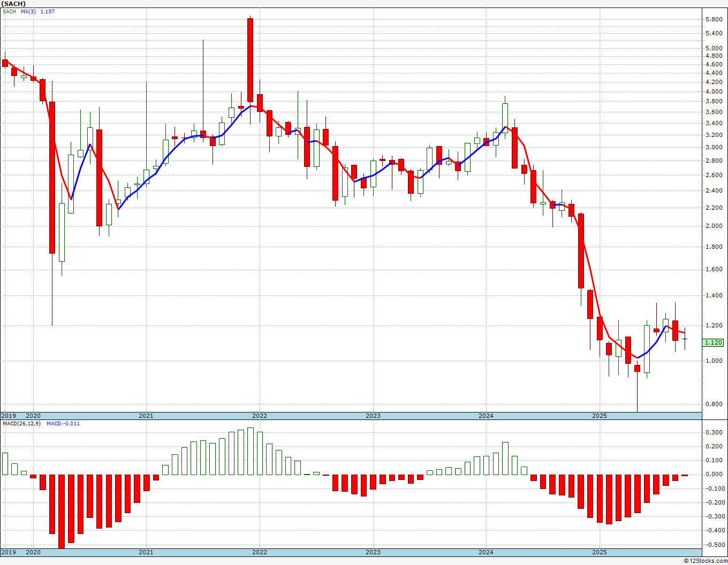Click the 2.000 price axis label
The image size is (728, 565).
tap(714, 226)
